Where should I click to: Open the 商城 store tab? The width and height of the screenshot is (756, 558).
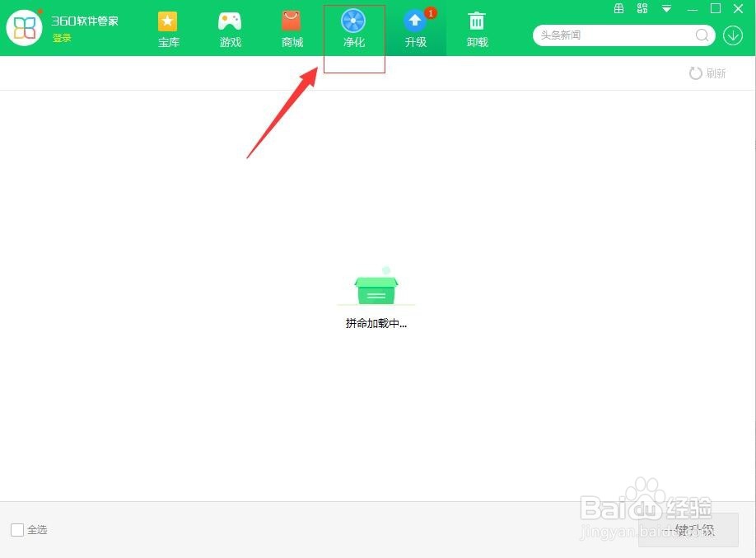(292, 30)
